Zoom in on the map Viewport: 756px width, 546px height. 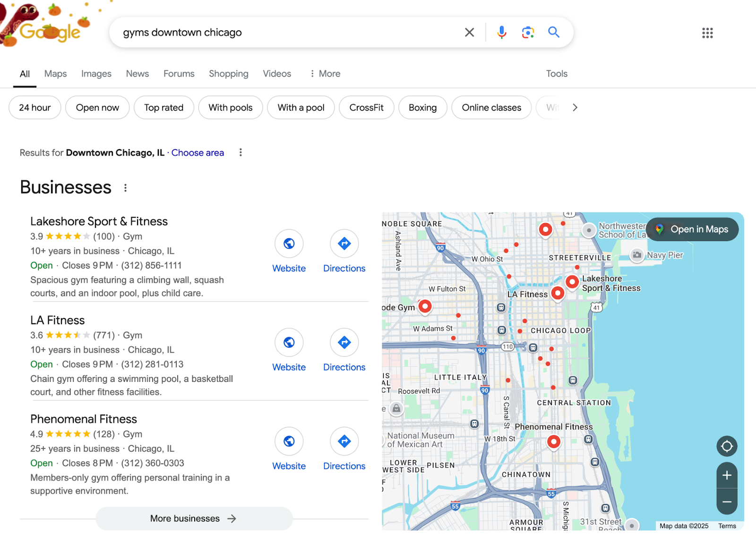click(726, 476)
